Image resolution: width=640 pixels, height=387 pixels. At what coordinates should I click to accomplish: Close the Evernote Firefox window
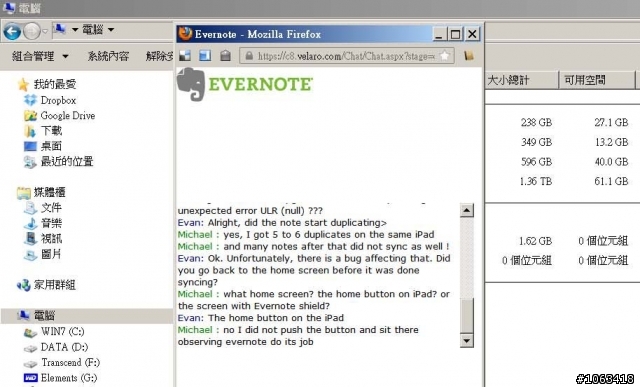point(472,34)
